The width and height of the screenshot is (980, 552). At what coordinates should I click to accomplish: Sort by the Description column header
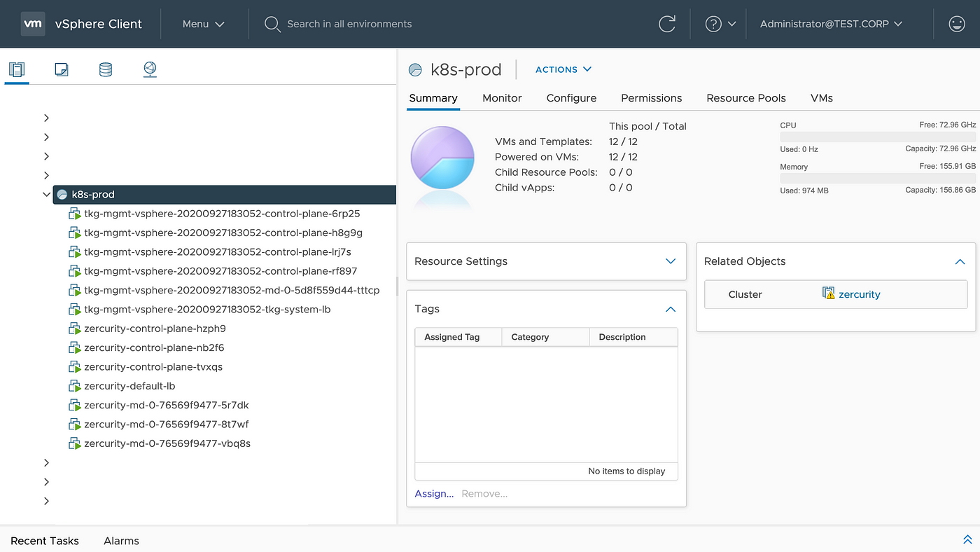(633, 337)
